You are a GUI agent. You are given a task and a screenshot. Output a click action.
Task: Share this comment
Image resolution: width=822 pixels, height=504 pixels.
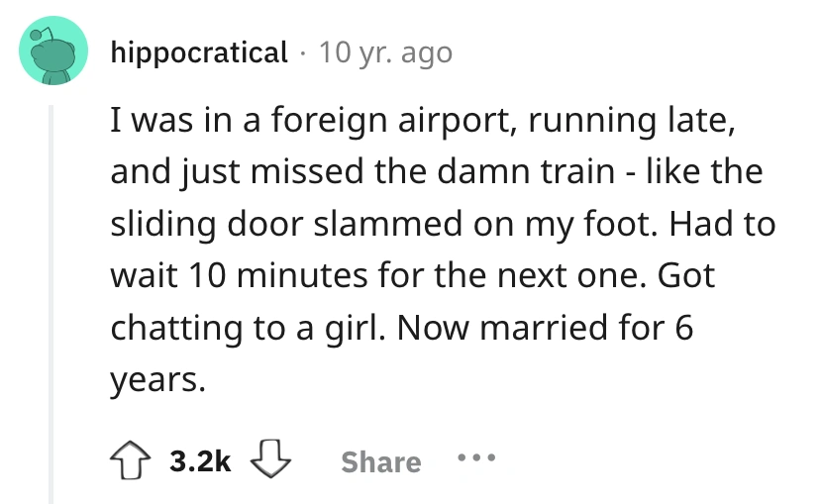point(380,462)
